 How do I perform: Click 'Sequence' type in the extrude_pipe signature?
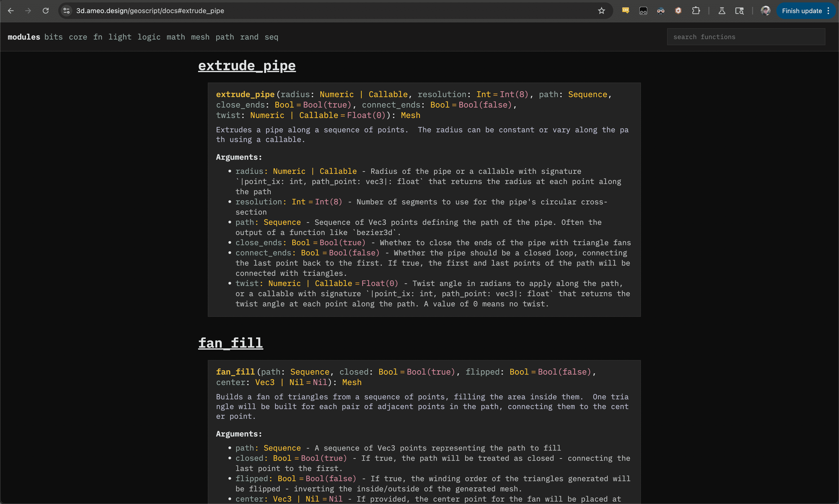click(x=587, y=94)
